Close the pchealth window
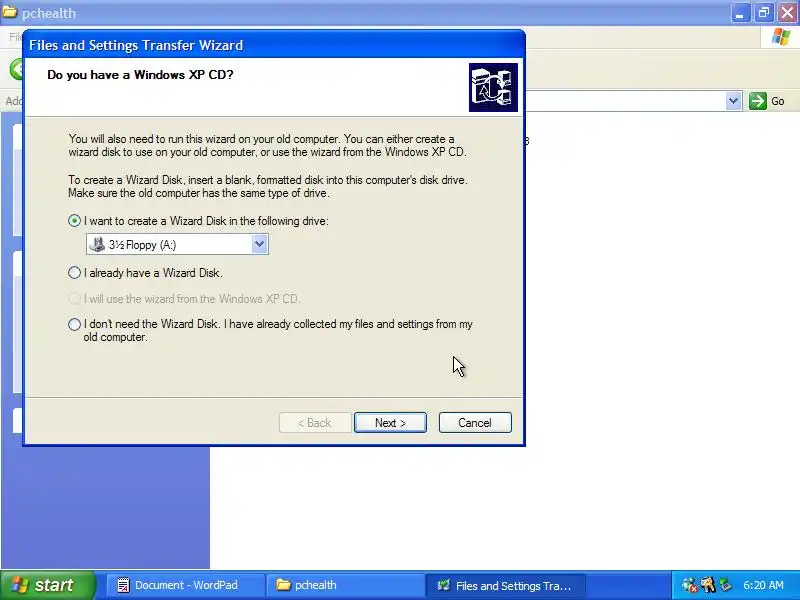 point(788,13)
